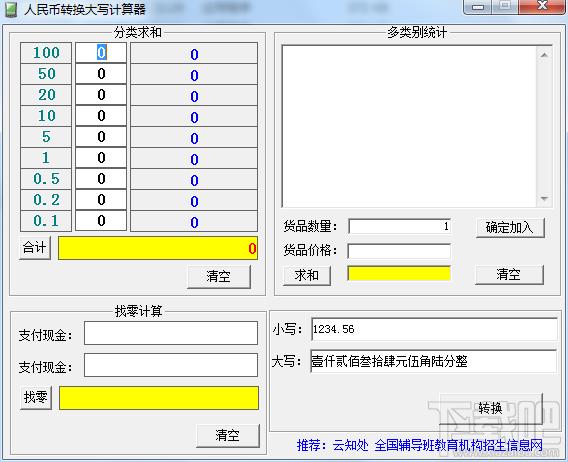The height and width of the screenshot is (462, 568).
Task: Click the 货品价格 input field
Action: tap(399, 251)
